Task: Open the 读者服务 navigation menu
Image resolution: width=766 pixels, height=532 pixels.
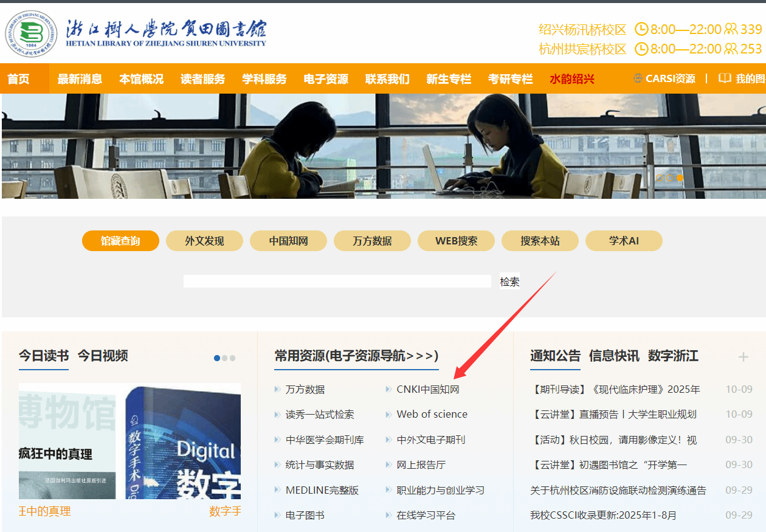Action: coord(202,79)
